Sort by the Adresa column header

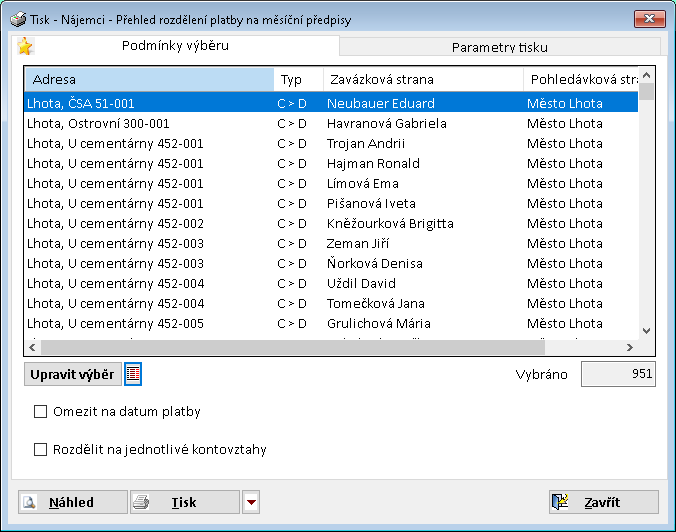click(x=148, y=79)
